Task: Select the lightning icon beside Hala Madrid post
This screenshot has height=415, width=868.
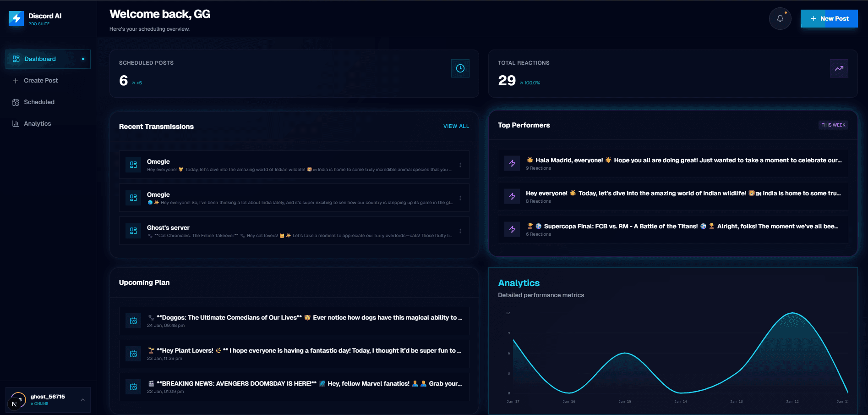Action: tap(512, 163)
